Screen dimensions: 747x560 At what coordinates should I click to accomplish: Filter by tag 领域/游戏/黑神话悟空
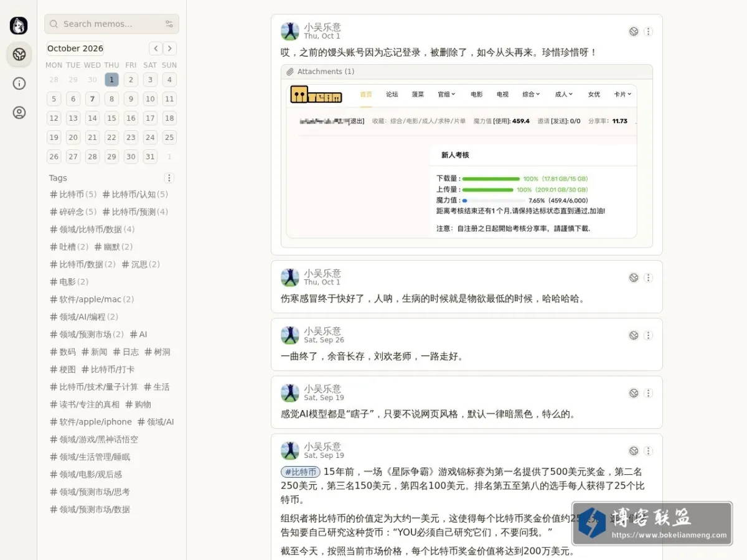click(x=94, y=439)
